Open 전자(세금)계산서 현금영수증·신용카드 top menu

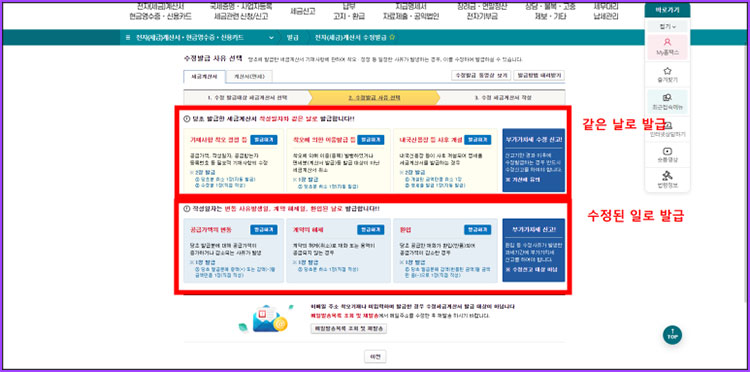[160, 11]
